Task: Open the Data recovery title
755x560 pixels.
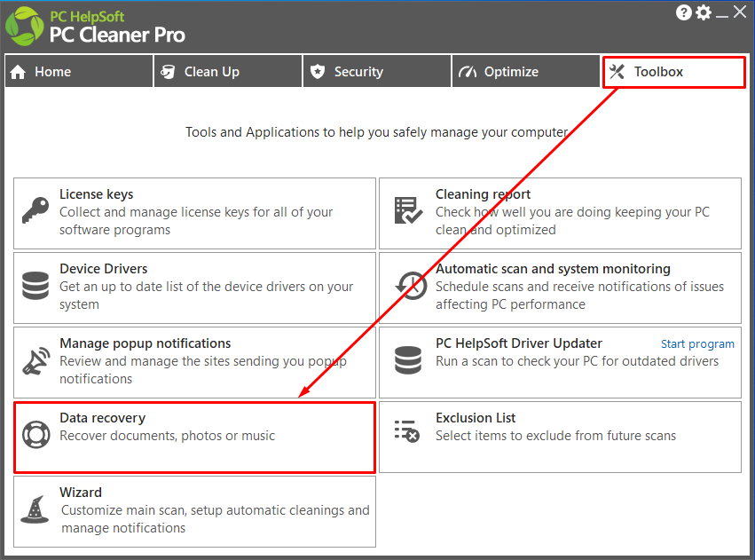Action: (103, 418)
